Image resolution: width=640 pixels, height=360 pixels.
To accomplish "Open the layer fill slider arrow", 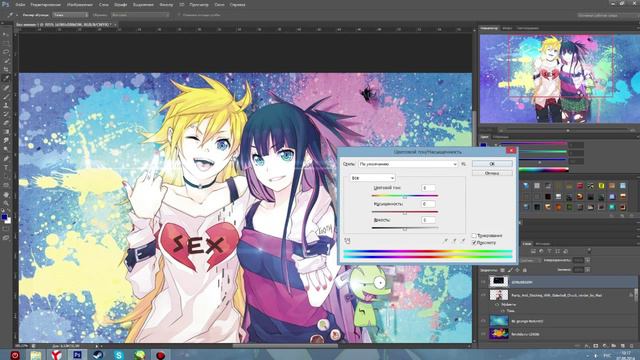I will click(588, 269).
